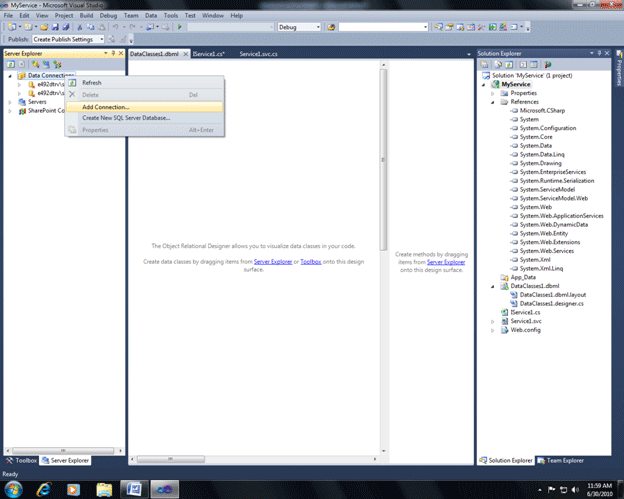Choose Add Connection from context menu
Screen dimensions: 624x499
(x=144, y=107)
